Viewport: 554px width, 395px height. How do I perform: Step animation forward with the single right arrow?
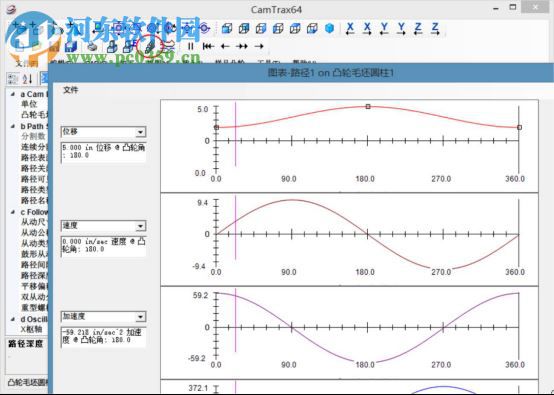259,46
